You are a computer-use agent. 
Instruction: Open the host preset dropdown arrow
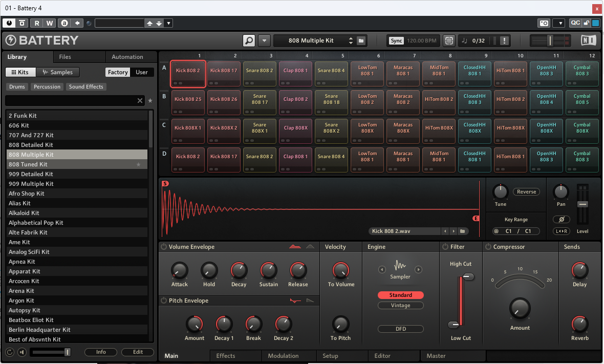168,23
